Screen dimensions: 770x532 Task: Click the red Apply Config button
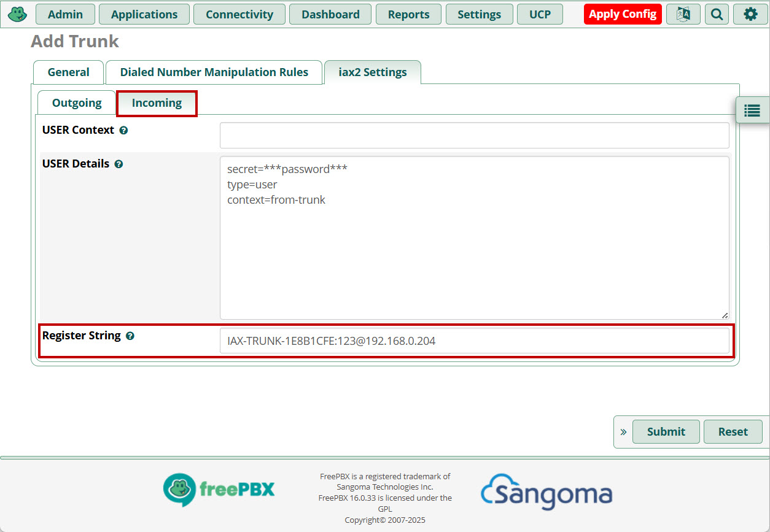623,14
